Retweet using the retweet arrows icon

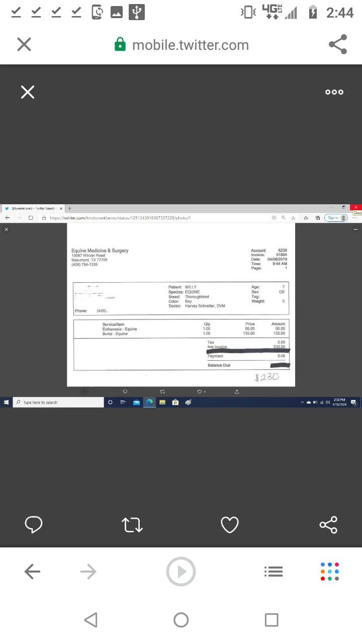point(132,525)
